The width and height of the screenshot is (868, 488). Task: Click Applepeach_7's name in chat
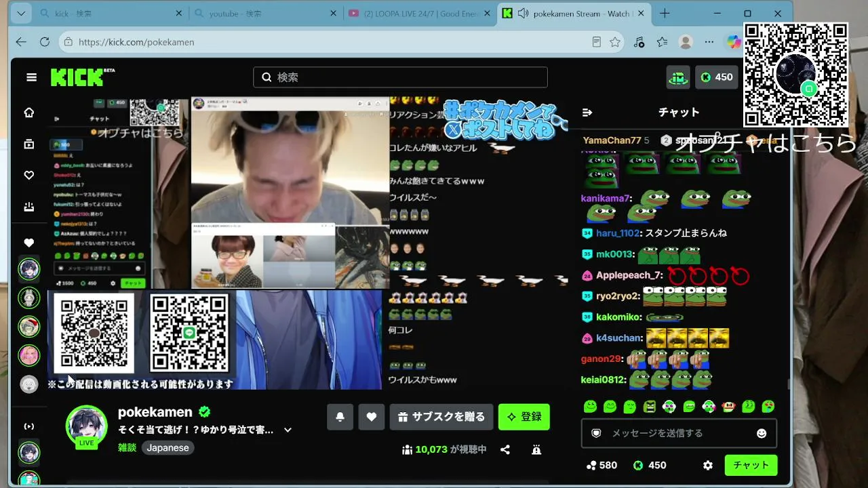629,275
